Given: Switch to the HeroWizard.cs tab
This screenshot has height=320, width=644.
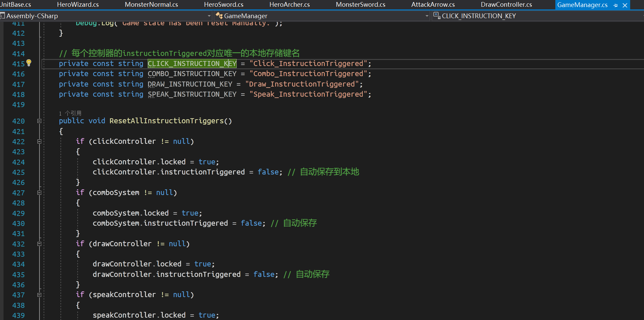Looking at the screenshot, I should pos(78,5).
